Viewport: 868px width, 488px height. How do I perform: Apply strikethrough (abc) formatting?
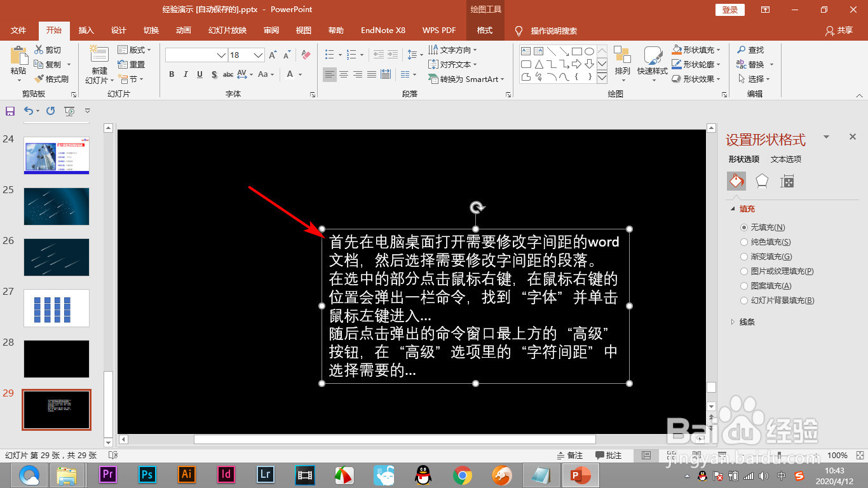coord(228,74)
